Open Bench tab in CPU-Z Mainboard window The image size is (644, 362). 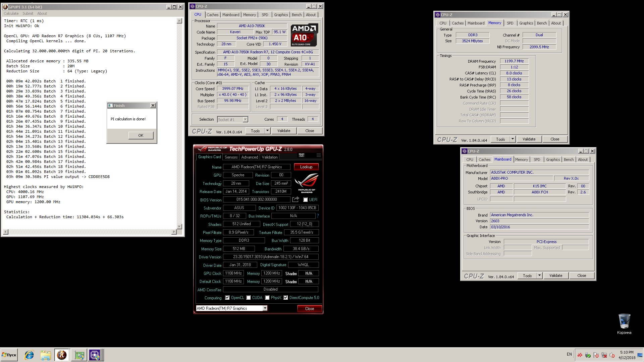(x=569, y=160)
